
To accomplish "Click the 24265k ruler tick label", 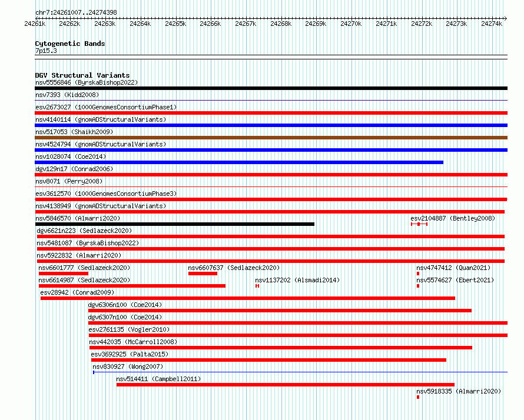I will click(x=175, y=24).
